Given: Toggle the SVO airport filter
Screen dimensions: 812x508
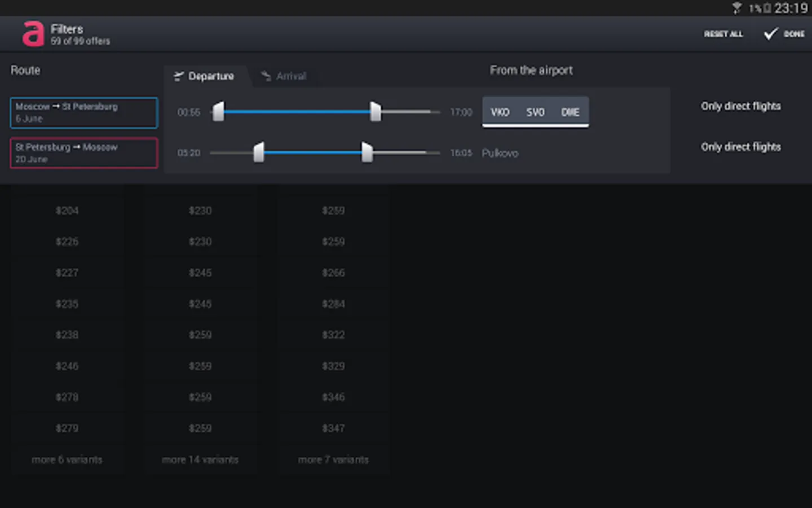Looking at the screenshot, I should tap(536, 112).
